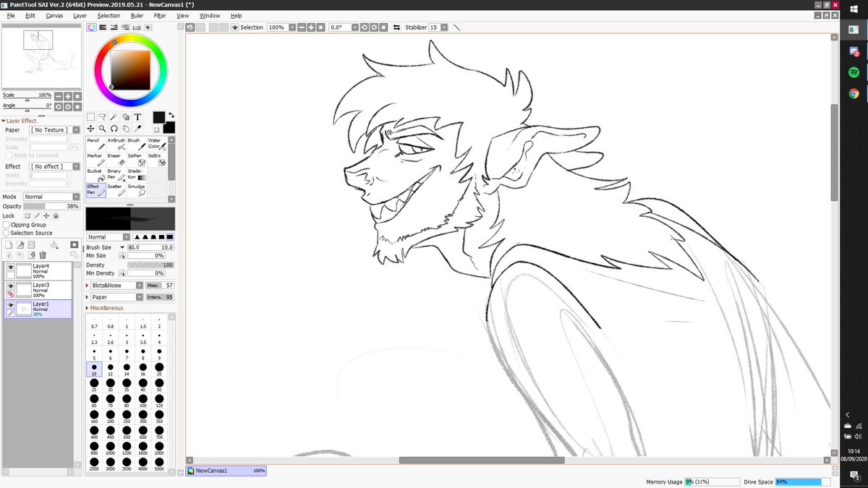Viewport: 868px width, 488px height.
Task: Flip canvas view horizontally
Action: [396, 27]
